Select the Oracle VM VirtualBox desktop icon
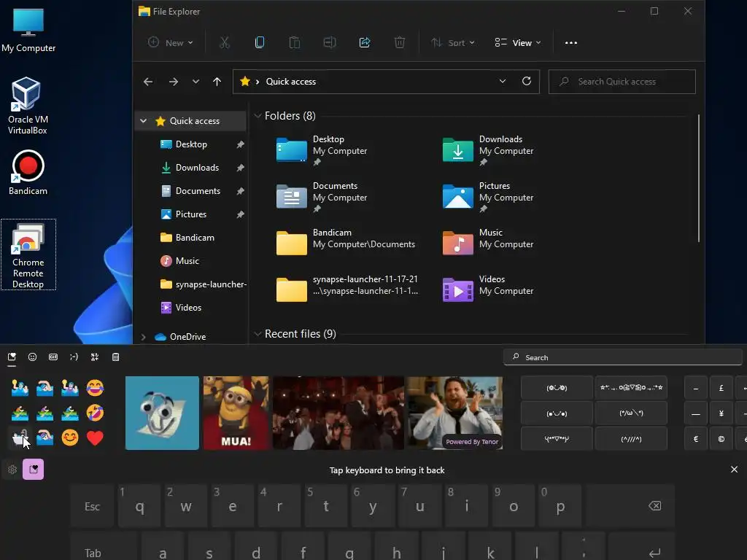The width and height of the screenshot is (747, 560). click(x=27, y=106)
